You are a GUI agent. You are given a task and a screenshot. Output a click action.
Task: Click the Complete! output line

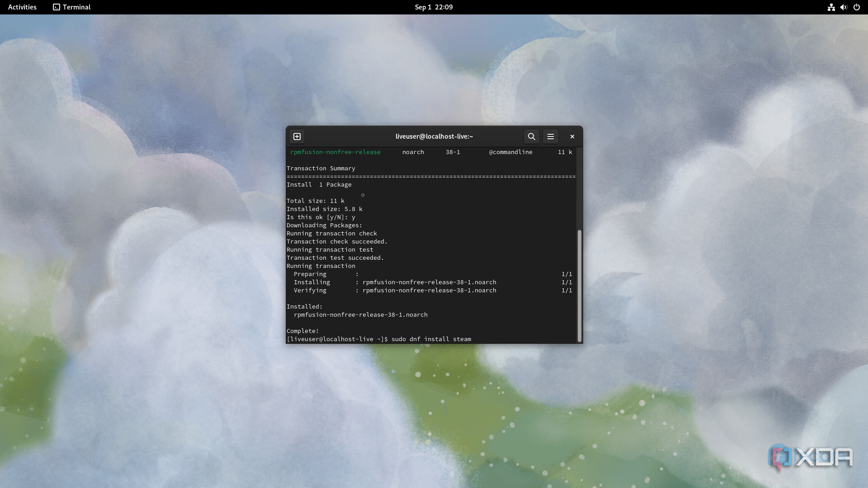[x=302, y=331]
